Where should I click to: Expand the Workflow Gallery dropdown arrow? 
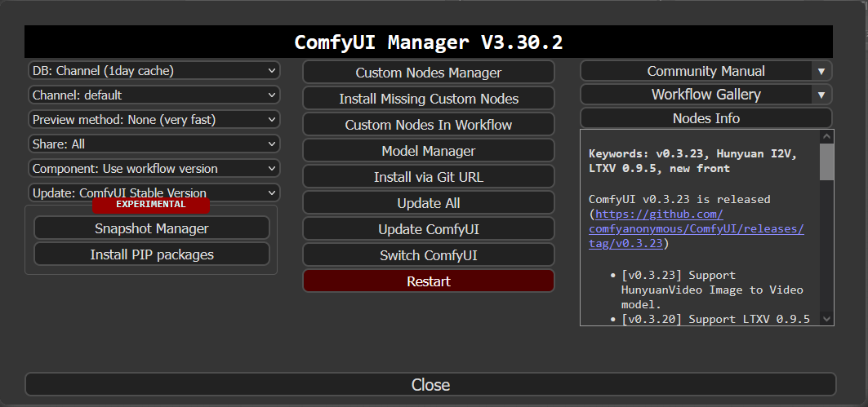pos(821,95)
